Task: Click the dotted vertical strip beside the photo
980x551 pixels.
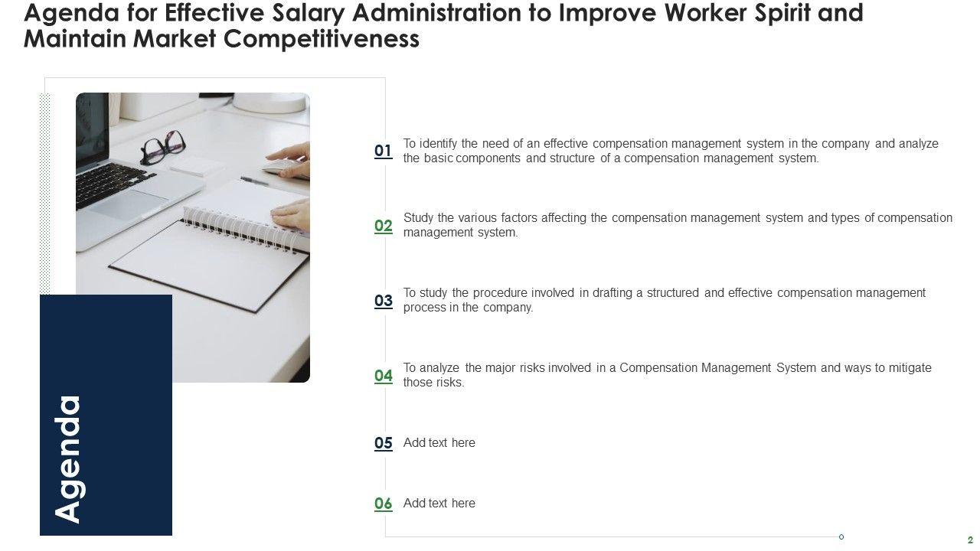Action: point(44,191)
